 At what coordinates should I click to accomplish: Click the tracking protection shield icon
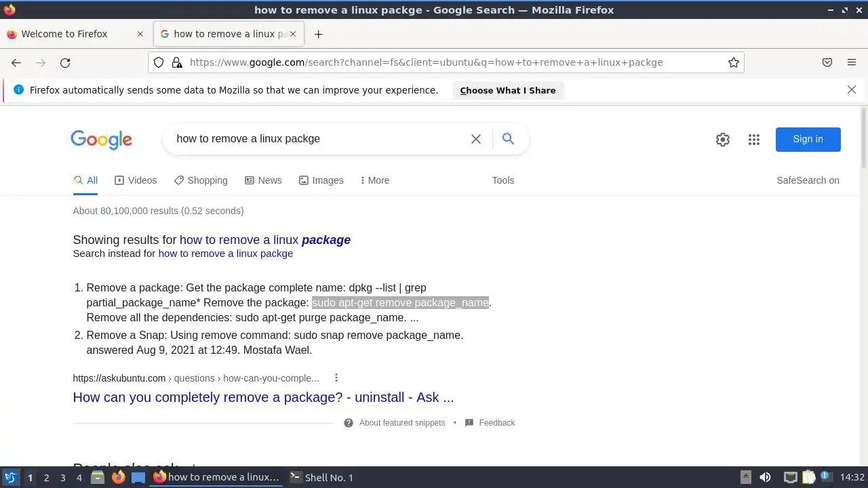(x=159, y=62)
